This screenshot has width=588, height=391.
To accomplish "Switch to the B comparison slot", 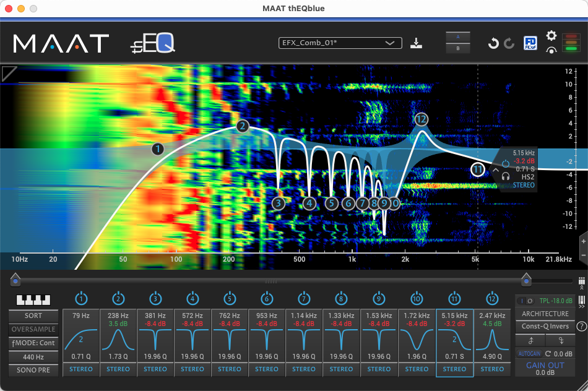I will (x=458, y=48).
